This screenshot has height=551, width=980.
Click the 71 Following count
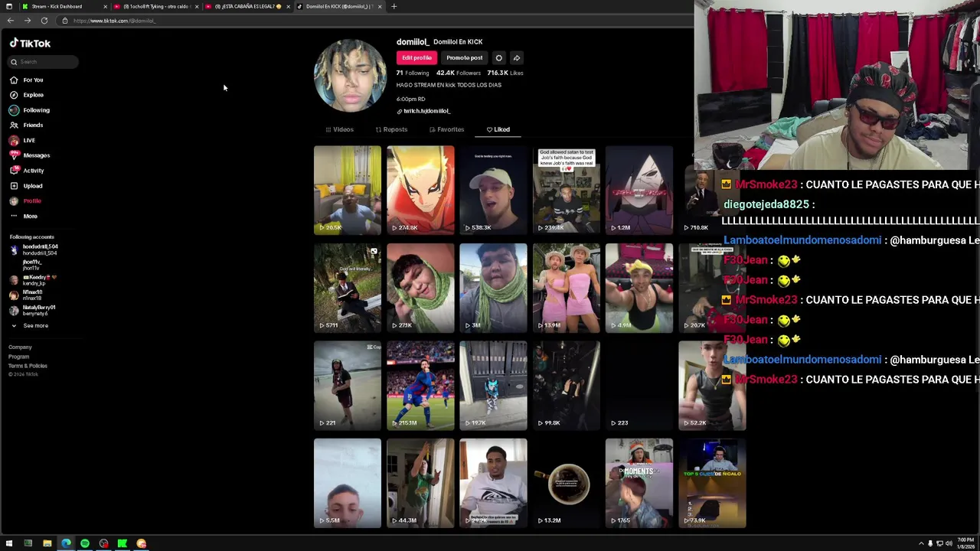point(412,73)
